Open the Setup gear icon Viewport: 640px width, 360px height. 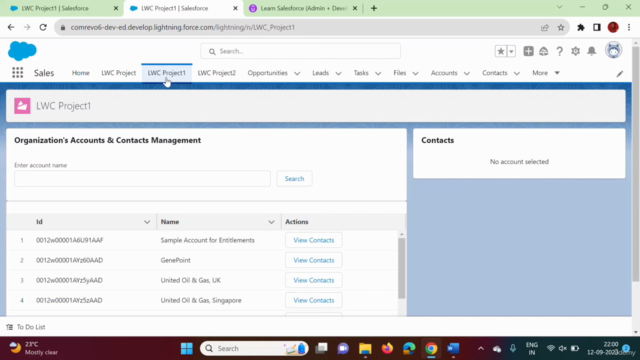[x=576, y=51]
